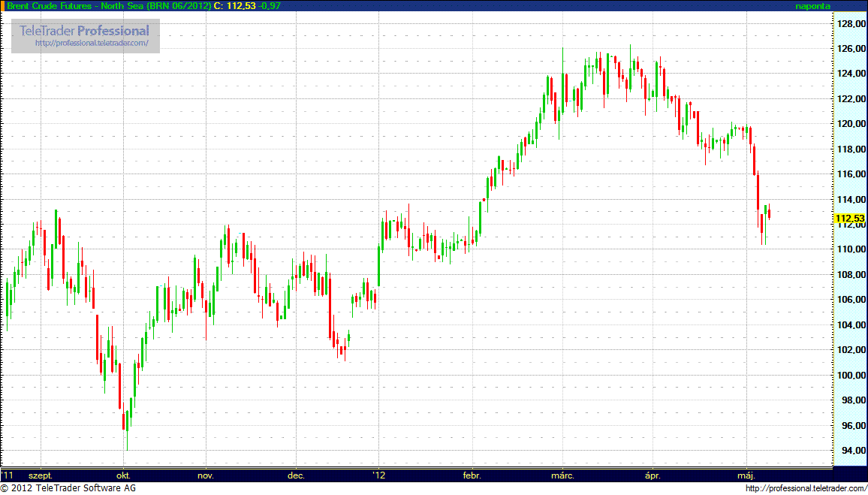
Task: Click the 116,00 price axis label
Action: click(x=851, y=174)
